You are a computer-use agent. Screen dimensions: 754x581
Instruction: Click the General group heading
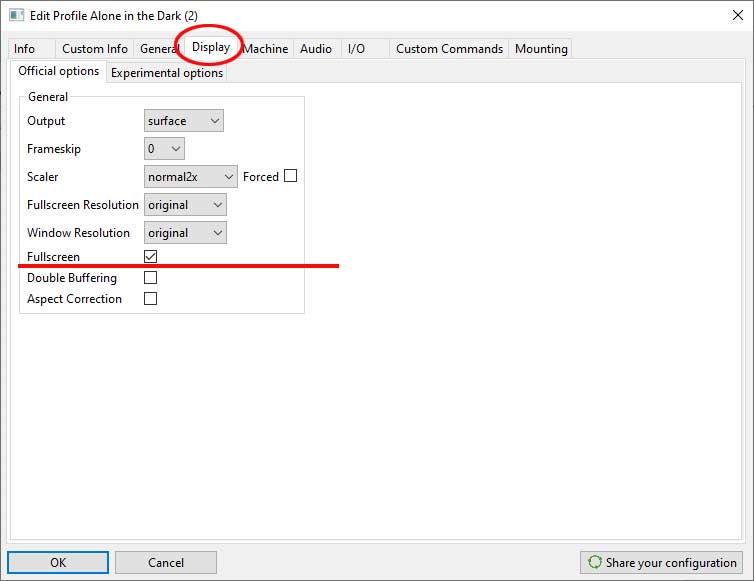tap(48, 97)
